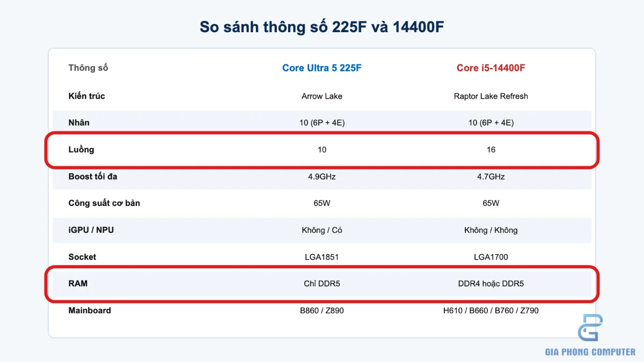Screen dimensions: 644x362
Task: Select the "iGPU / NPU" row label
Action: click(91, 230)
